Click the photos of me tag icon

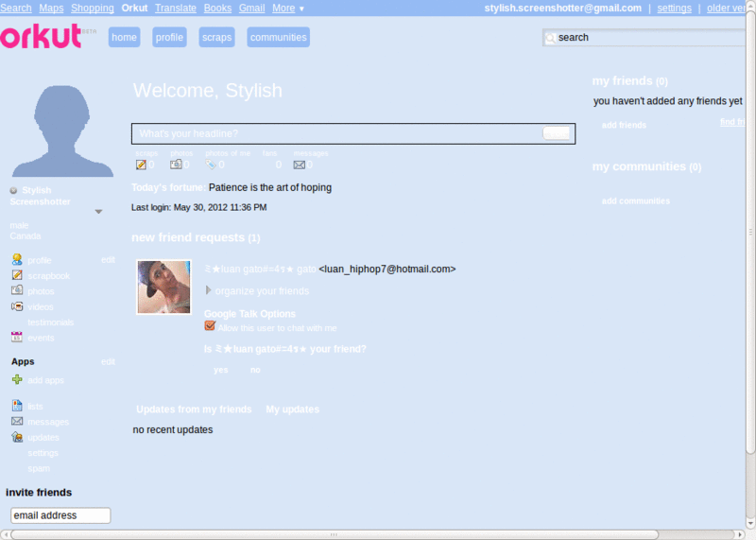[210, 165]
